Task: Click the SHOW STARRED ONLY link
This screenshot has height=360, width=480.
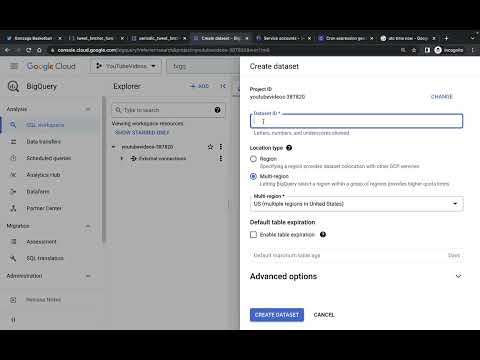Action: point(142,133)
